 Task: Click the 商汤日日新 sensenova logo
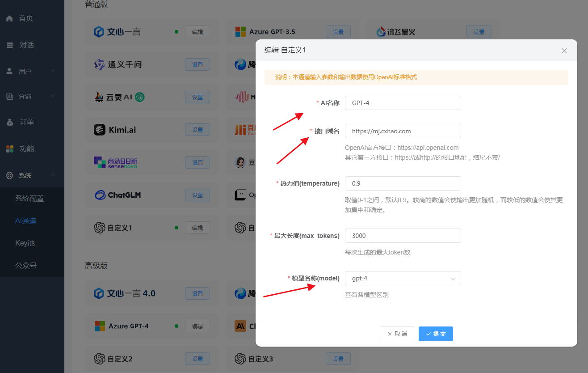click(115, 162)
